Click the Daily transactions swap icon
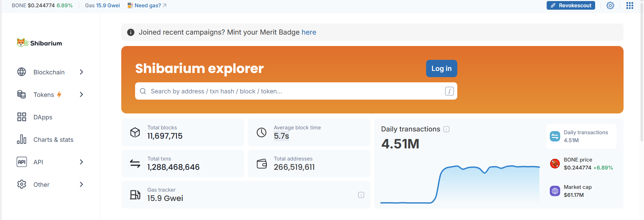The width and height of the screenshot is (644, 220). pos(555,136)
